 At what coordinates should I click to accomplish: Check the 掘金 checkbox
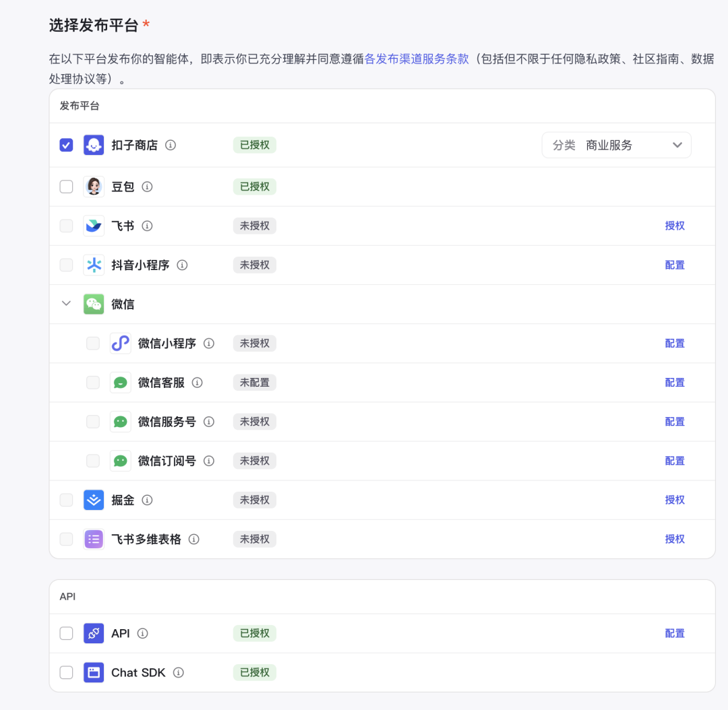[66, 500]
